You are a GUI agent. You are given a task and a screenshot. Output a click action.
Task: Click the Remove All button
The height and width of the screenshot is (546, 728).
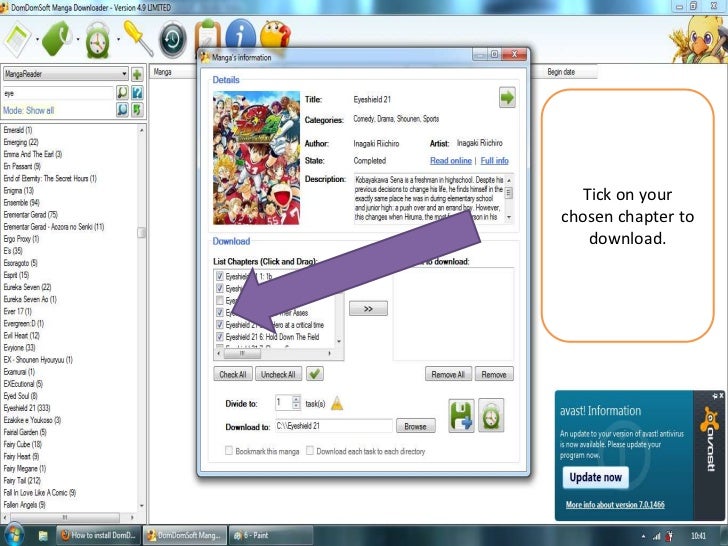[x=448, y=374]
